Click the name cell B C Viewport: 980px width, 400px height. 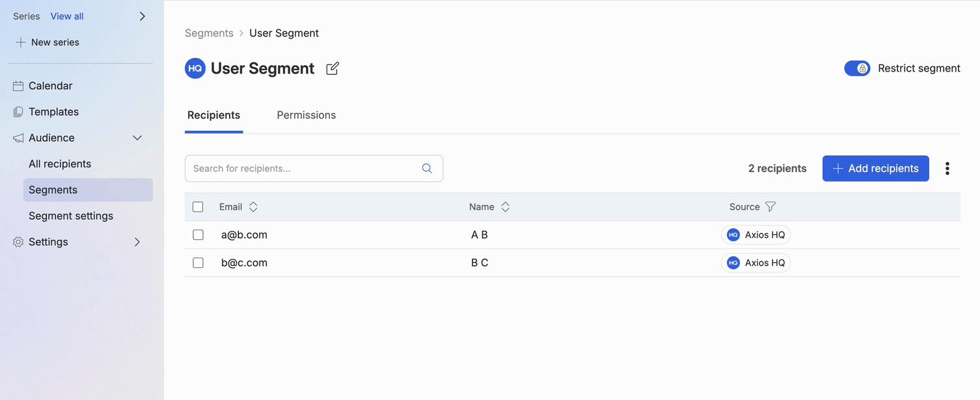(480, 263)
